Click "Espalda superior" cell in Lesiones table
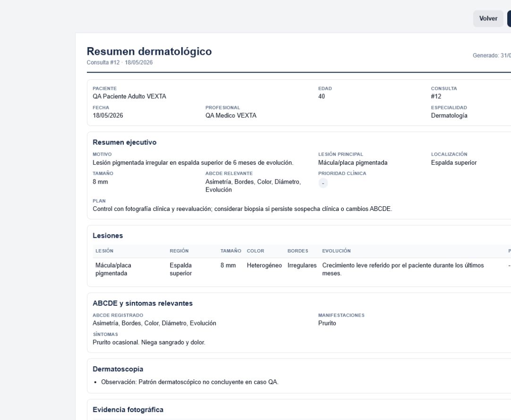Viewport: 511px width, 420px height. [180, 269]
